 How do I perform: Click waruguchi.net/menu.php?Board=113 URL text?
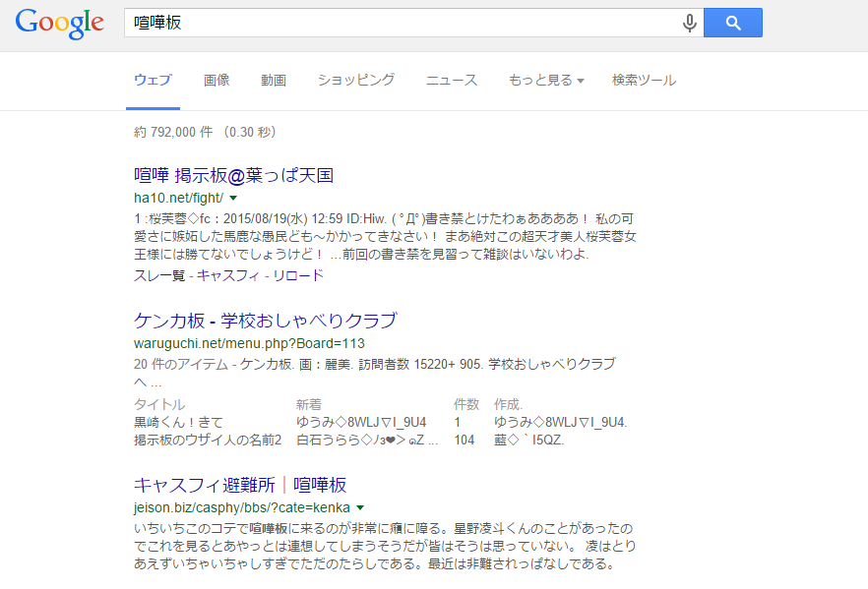(249, 343)
